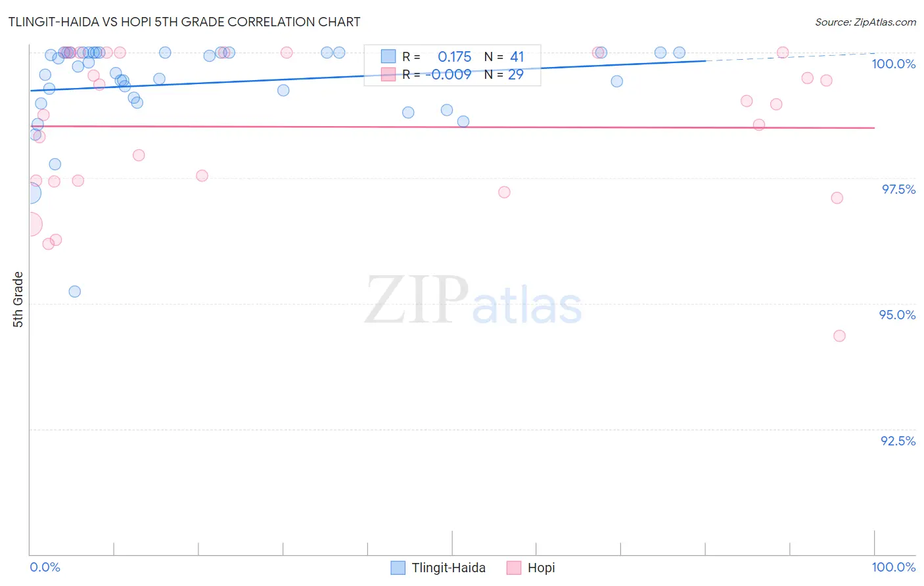Click the chart title text
This screenshot has height=586, width=924.
coord(184,22)
